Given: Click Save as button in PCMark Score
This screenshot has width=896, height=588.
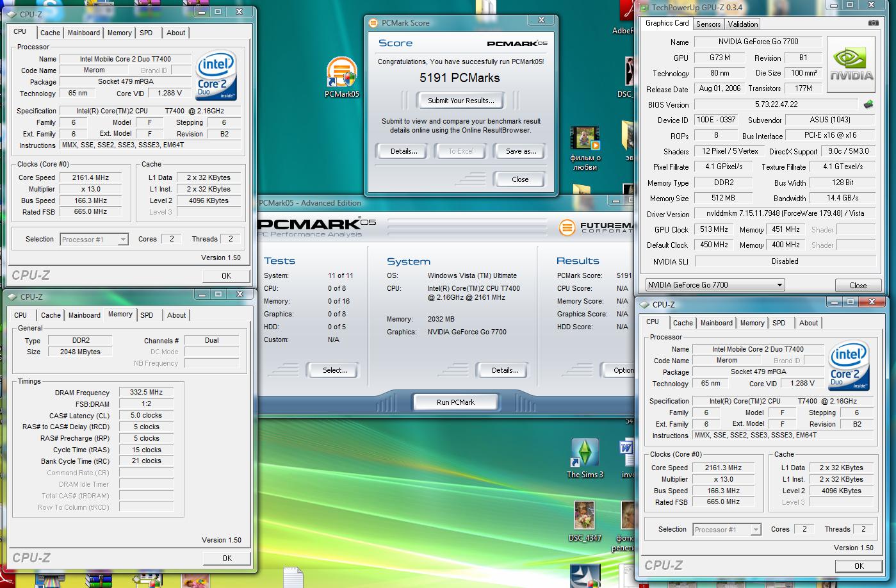Looking at the screenshot, I should coord(521,151).
